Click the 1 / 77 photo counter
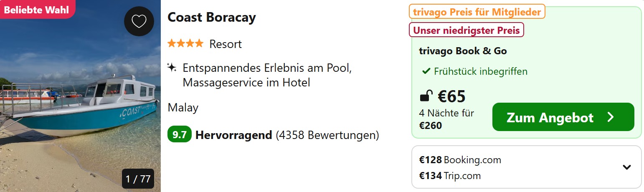 click(138, 179)
